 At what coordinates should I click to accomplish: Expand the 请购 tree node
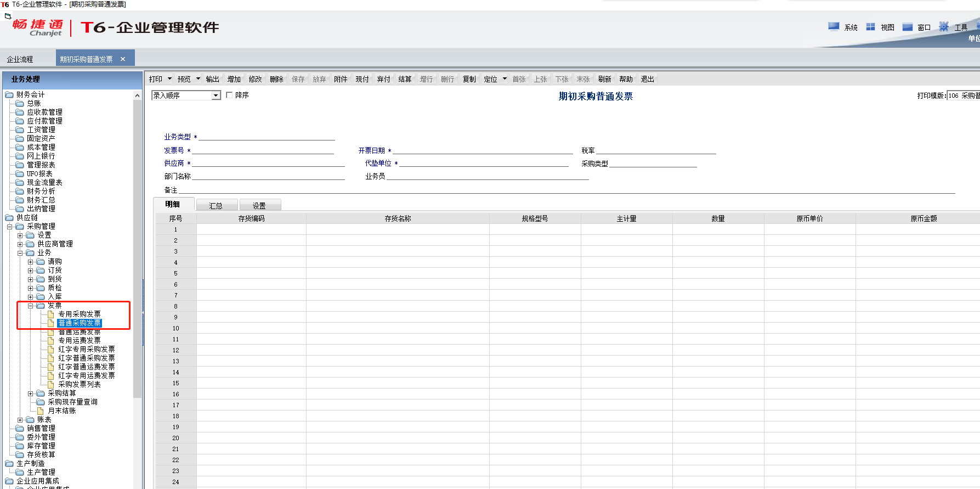[30, 261]
